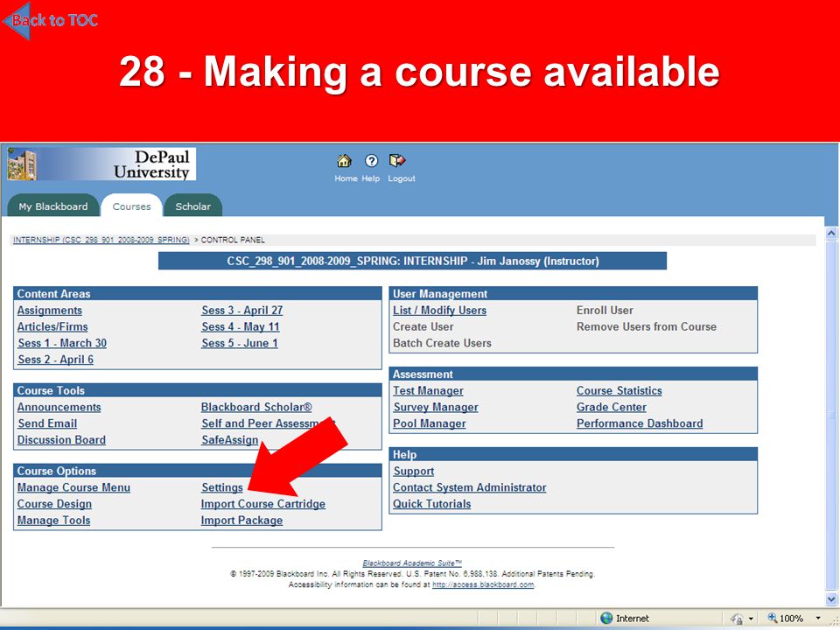The height and width of the screenshot is (630, 840).
Task: Open the INTERNSHIP course breadcrumb link
Action: pos(101,240)
